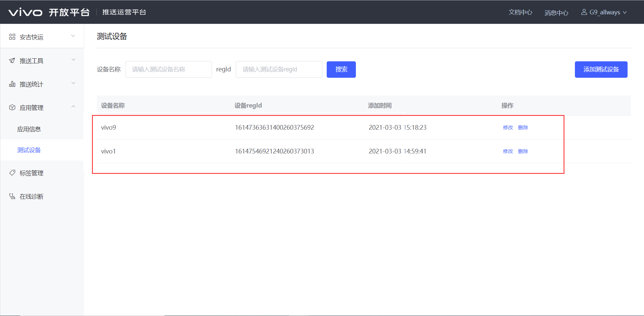Open 应用信息 in the sidebar
Screen dimensions: 644x316
click(x=29, y=129)
